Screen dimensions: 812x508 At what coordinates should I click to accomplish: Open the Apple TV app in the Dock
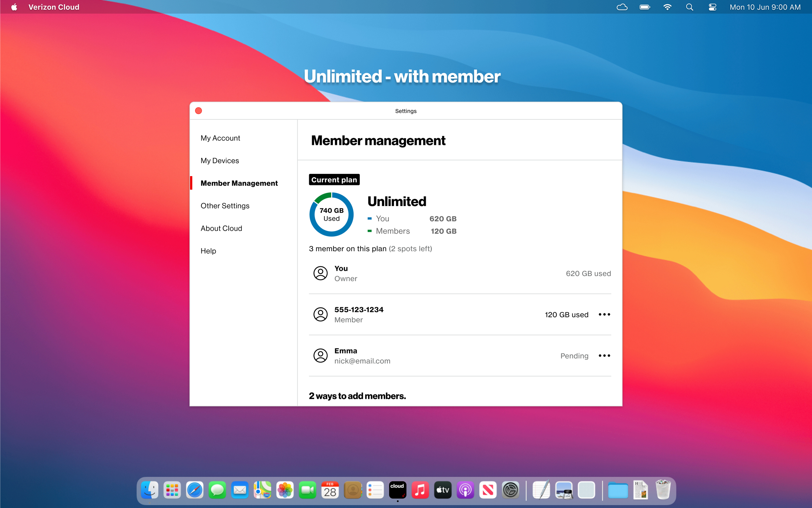point(443,490)
